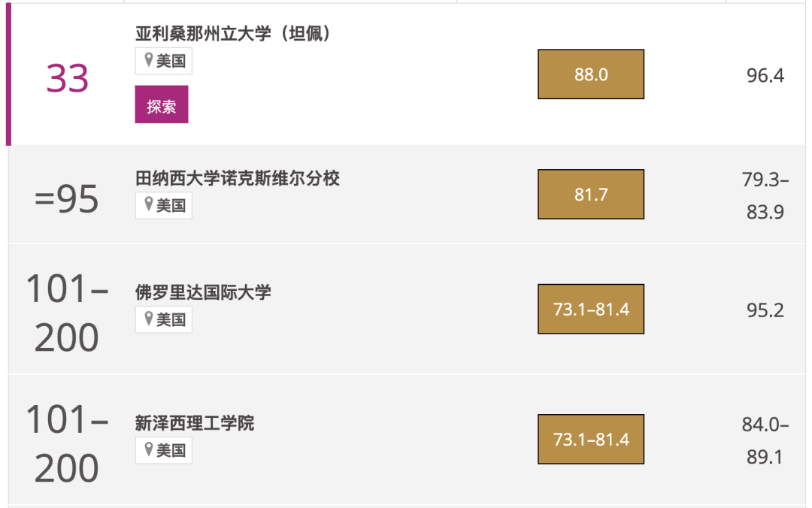
Task: Select 佛罗里达国际大学's gold 73.1–81.4 score box
Action: pos(591,309)
